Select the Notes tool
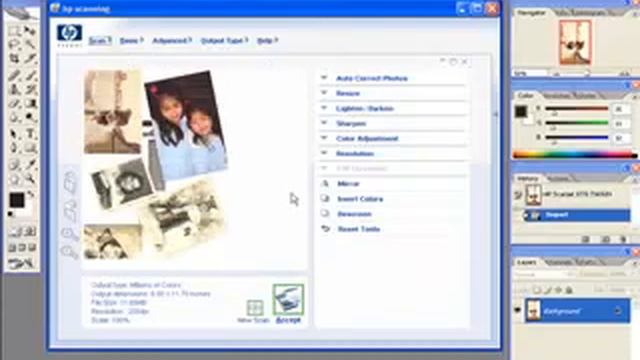Viewport: 640px width, 360px height. [14, 164]
